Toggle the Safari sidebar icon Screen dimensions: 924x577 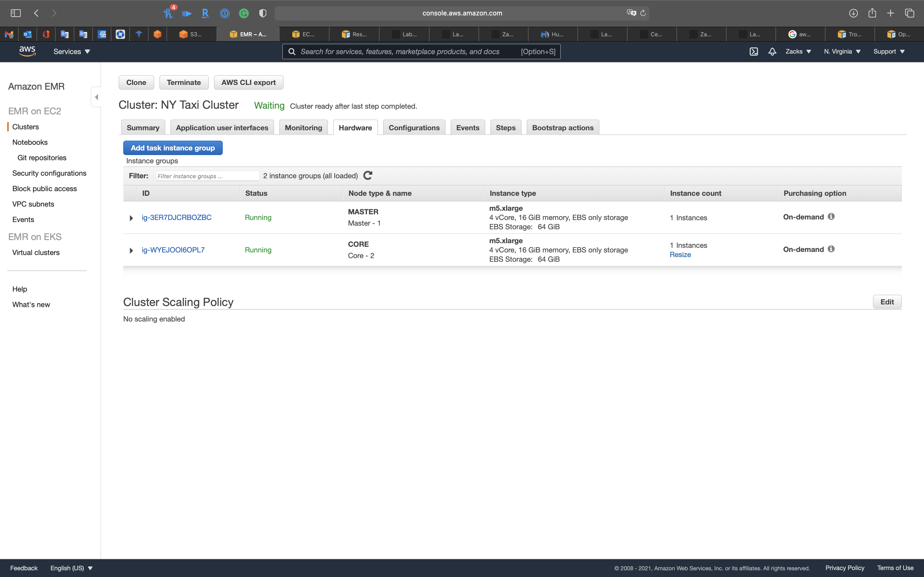tap(16, 13)
